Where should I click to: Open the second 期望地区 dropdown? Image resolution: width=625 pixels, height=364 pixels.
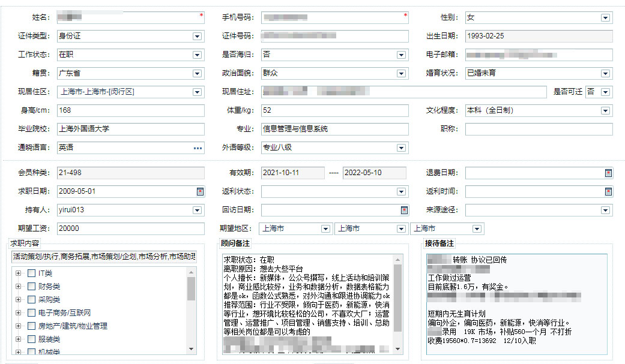tap(402, 228)
